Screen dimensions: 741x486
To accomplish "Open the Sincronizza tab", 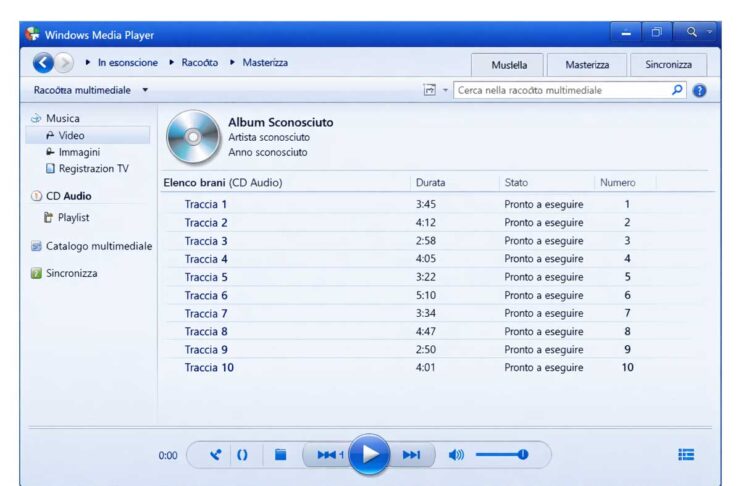I will coord(668,65).
